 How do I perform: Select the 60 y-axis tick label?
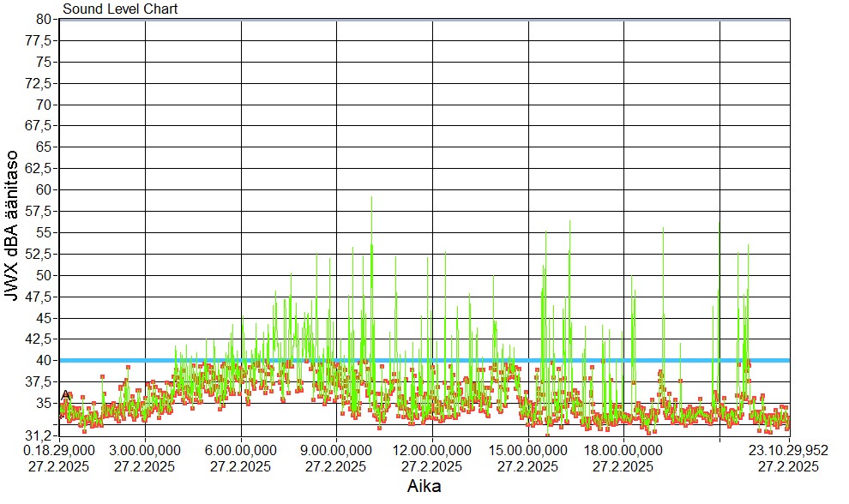coord(44,190)
